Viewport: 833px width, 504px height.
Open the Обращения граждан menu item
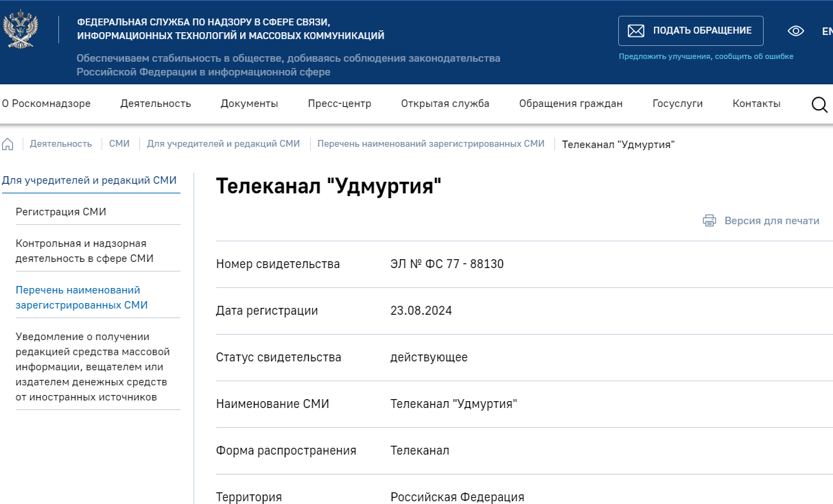click(x=571, y=104)
